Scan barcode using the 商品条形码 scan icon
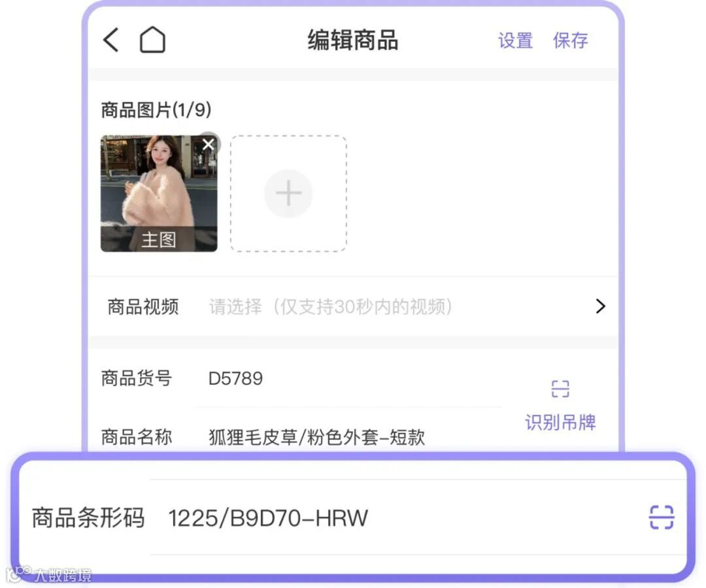 (x=661, y=517)
